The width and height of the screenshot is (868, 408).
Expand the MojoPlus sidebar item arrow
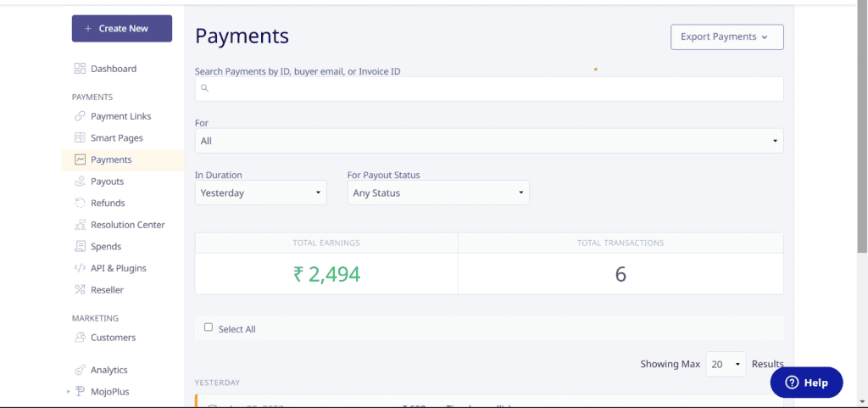[67, 392]
